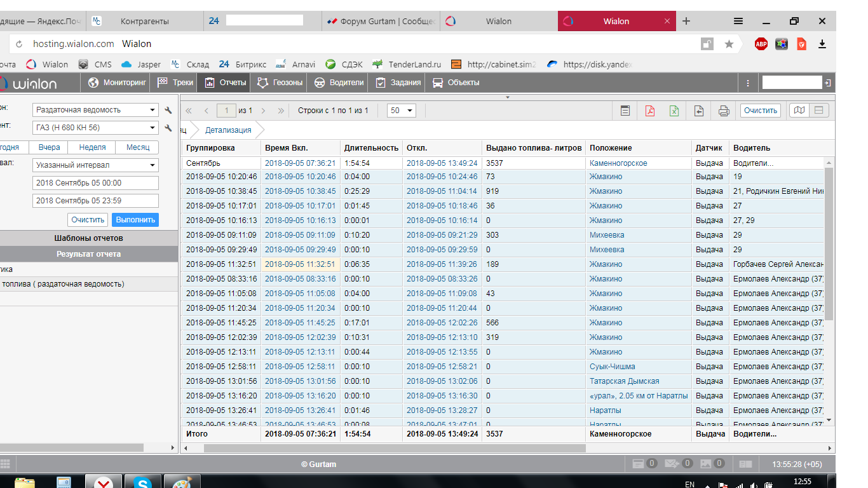Export the report to PDF
This screenshot has height=488, width=868.
649,111
